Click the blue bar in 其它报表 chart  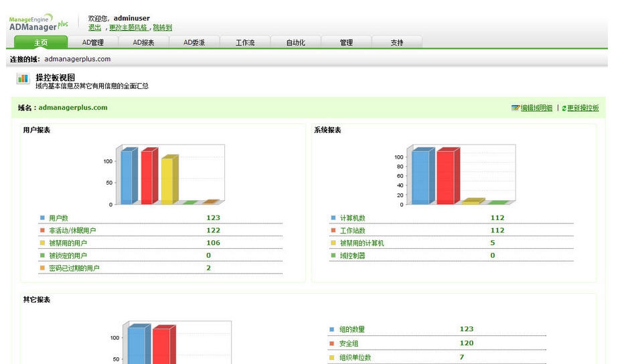139,344
